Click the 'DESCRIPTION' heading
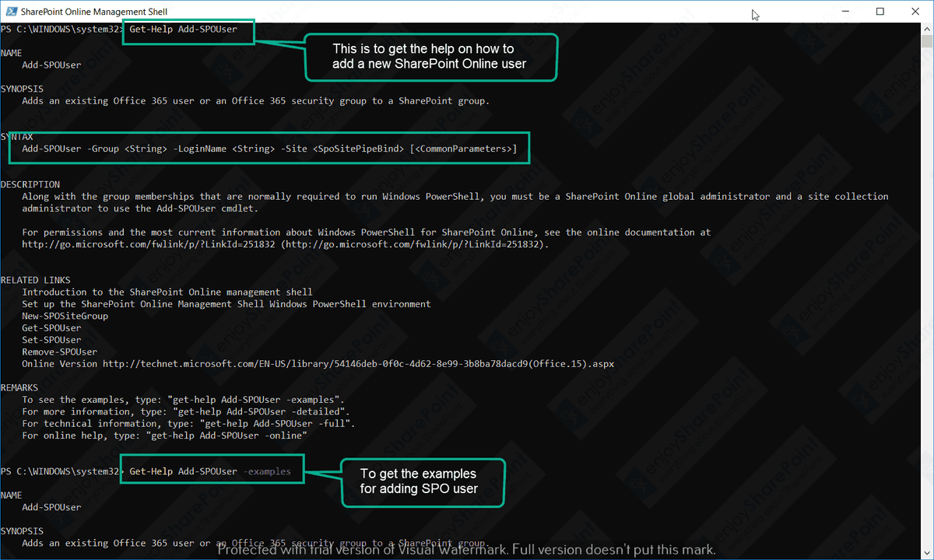The height and width of the screenshot is (560, 934). [30, 184]
